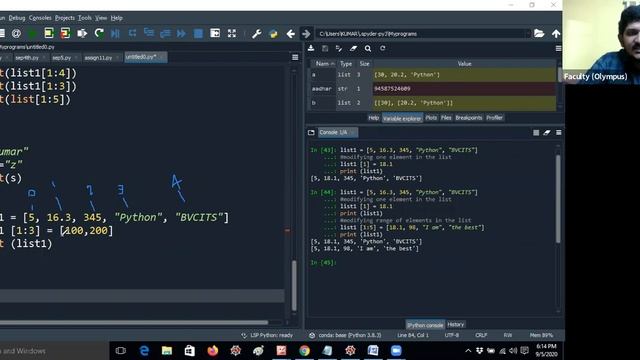Refresh the Variable explorer

[x=382, y=49]
